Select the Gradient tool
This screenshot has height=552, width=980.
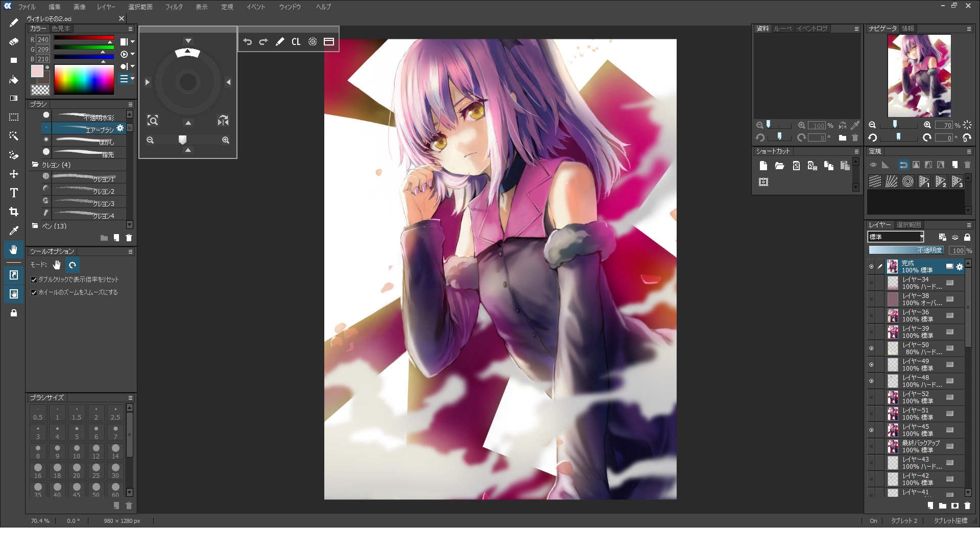14,98
